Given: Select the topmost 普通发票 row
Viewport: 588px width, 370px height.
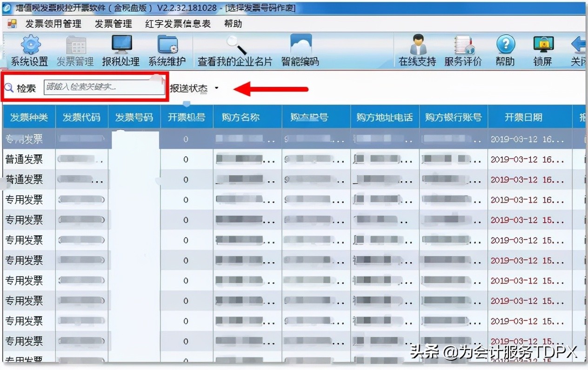Looking at the screenshot, I should [x=27, y=158].
